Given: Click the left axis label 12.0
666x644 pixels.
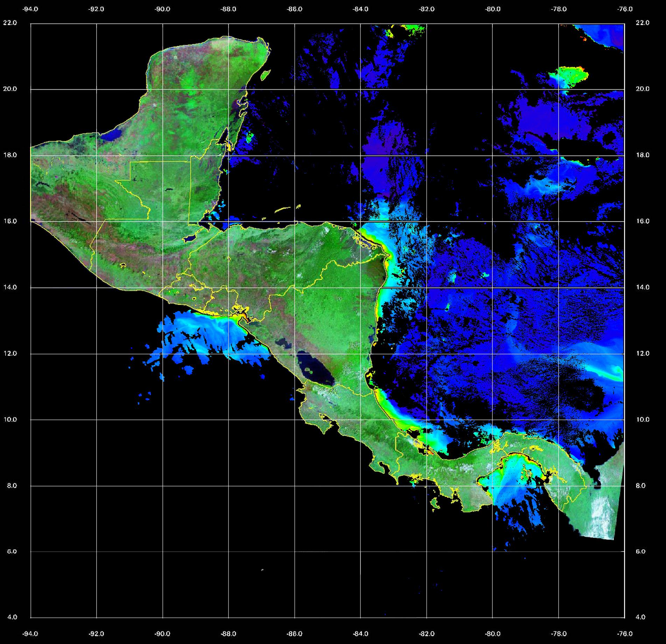Looking at the screenshot, I should [10, 353].
